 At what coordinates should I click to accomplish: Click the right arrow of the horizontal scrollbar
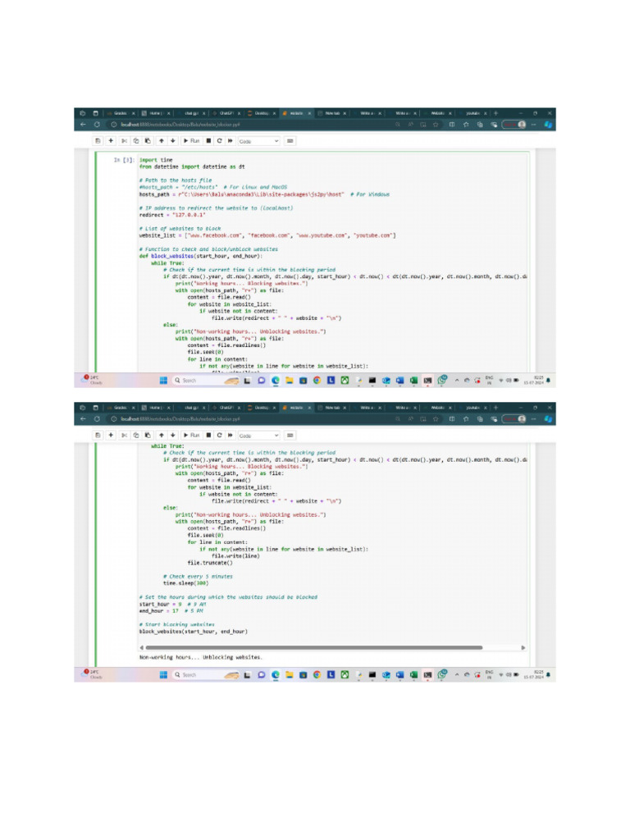pos(523,648)
